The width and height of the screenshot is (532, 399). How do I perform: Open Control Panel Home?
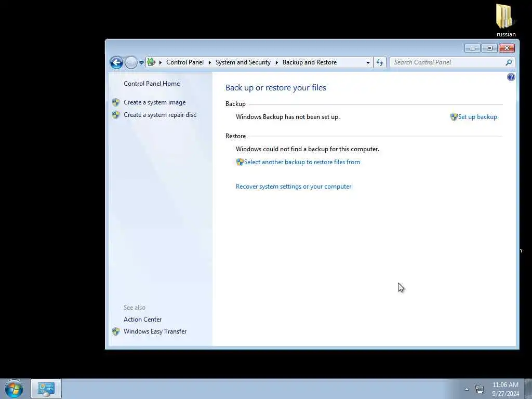point(152,84)
